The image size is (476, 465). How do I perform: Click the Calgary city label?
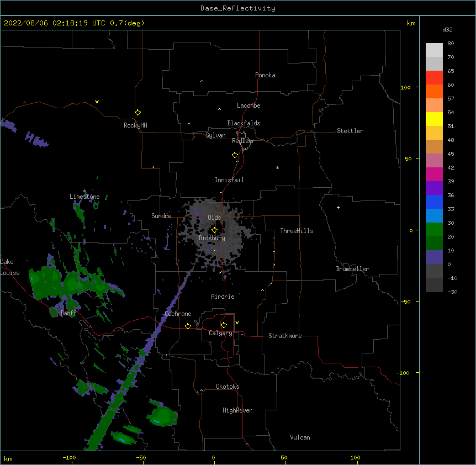point(220,333)
